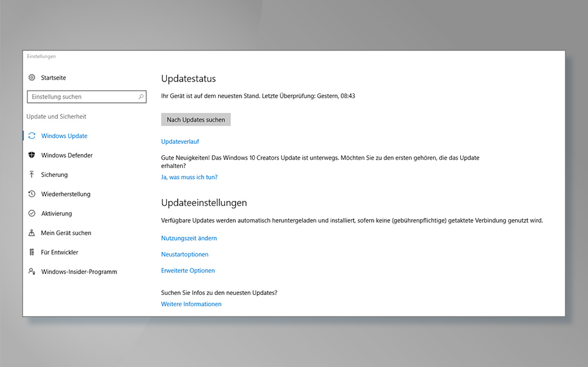
Task: Click the Update und Sicherheit label
Action: [x=56, y=116]
